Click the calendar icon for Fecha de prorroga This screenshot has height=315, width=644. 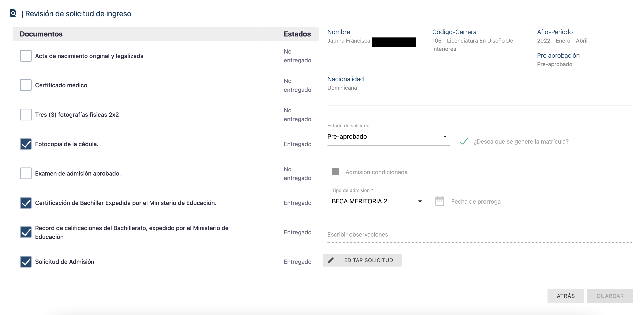tap(439, 201)
